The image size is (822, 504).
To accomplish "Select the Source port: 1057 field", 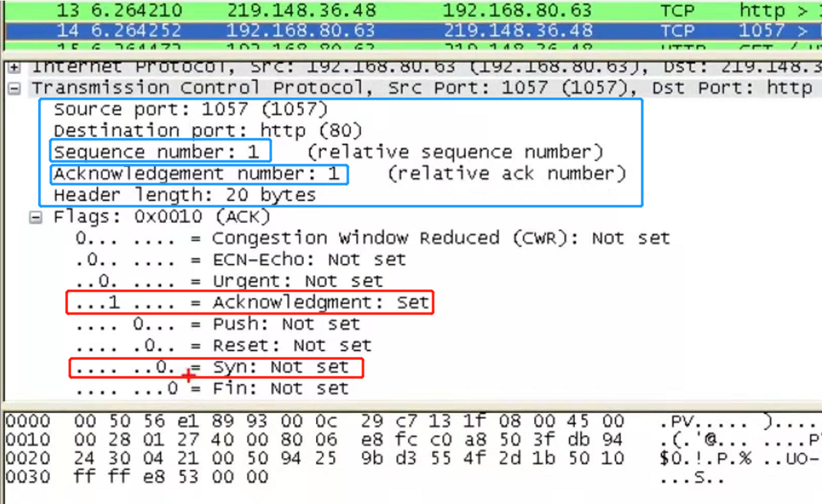I will point(191,110).
